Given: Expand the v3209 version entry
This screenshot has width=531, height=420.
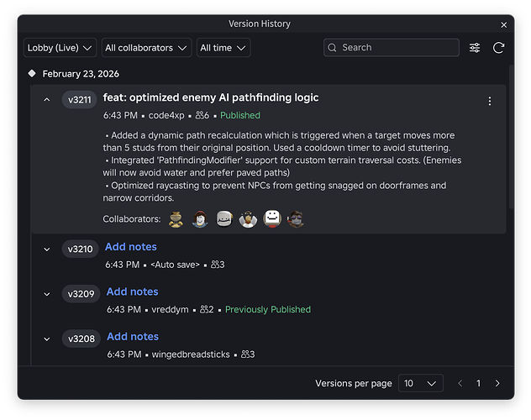Looking at the screenshot, I should point(47,294).
